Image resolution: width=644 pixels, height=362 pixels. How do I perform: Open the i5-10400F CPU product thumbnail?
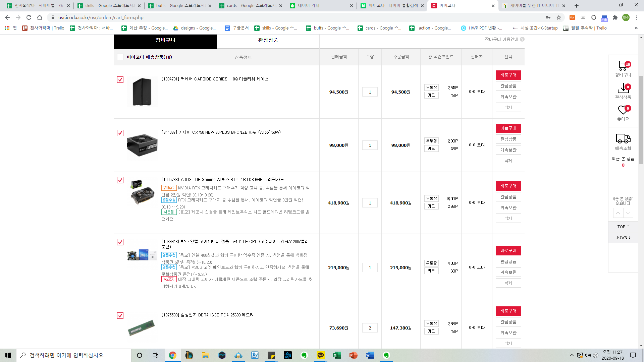142,255
